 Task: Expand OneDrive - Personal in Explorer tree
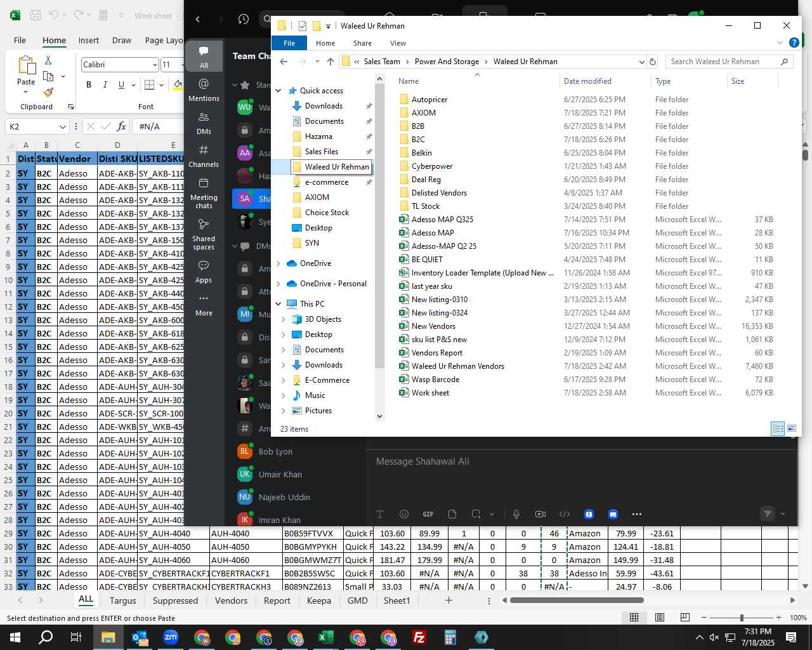coord(278,284)
